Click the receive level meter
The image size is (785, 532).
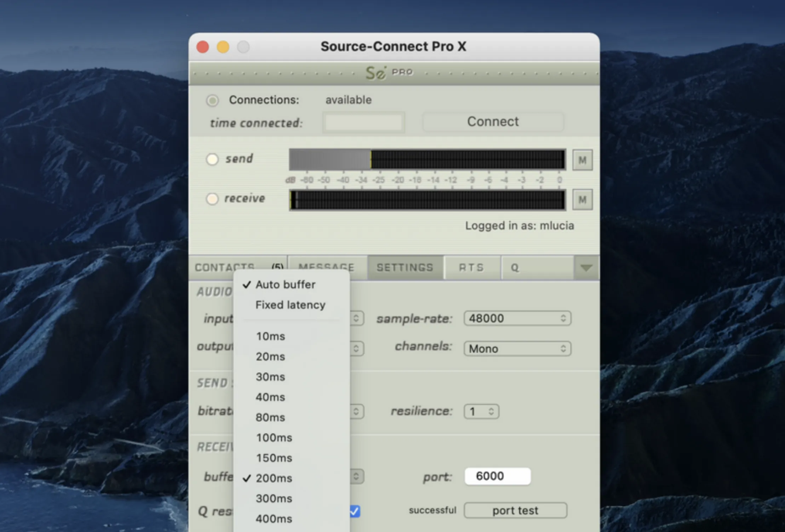coord(427,200)
